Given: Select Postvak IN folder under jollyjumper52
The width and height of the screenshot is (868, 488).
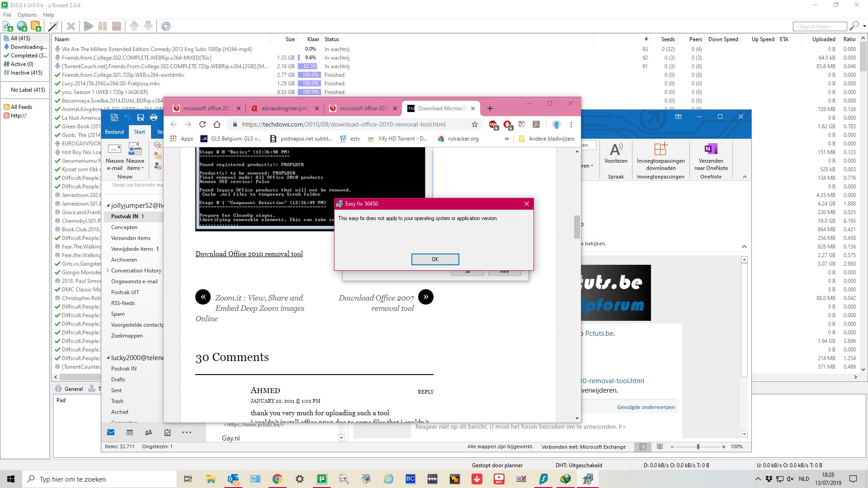Looking at the screenshot, I should pyautogui.click(x=134, y=216).
